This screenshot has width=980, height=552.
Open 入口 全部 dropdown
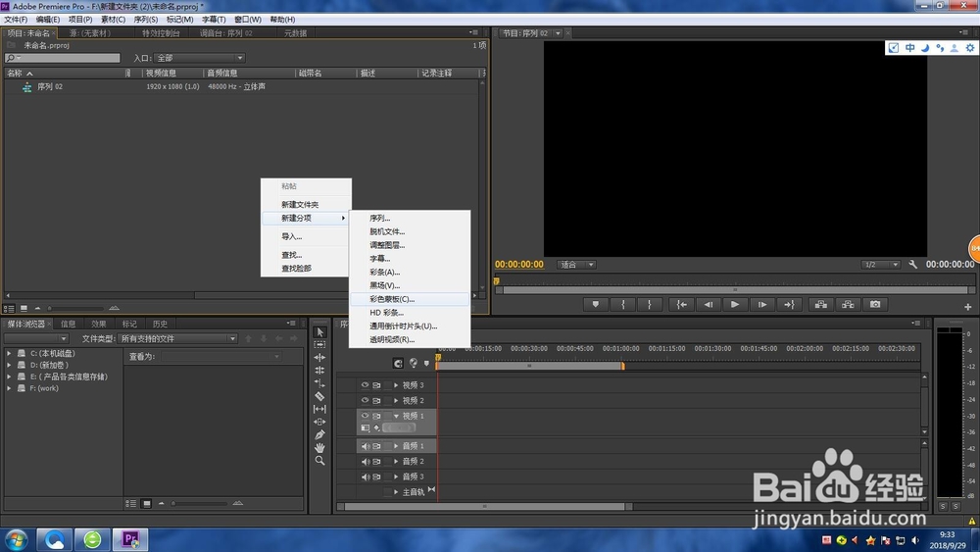pos(199,58)
